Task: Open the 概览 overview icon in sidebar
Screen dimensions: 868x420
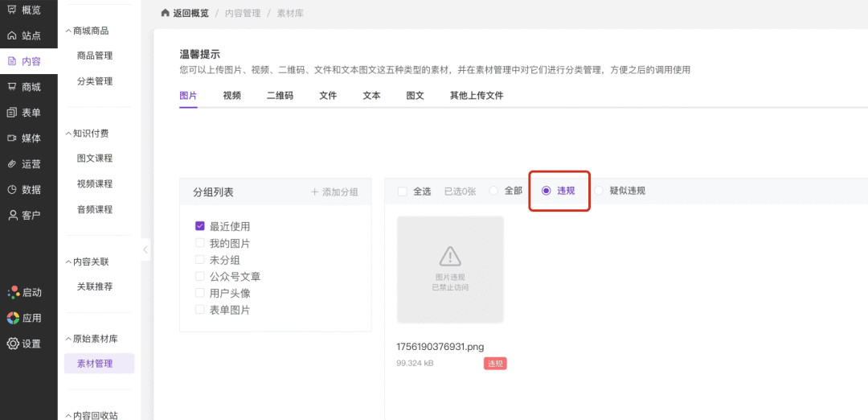Action: (12, 10)
